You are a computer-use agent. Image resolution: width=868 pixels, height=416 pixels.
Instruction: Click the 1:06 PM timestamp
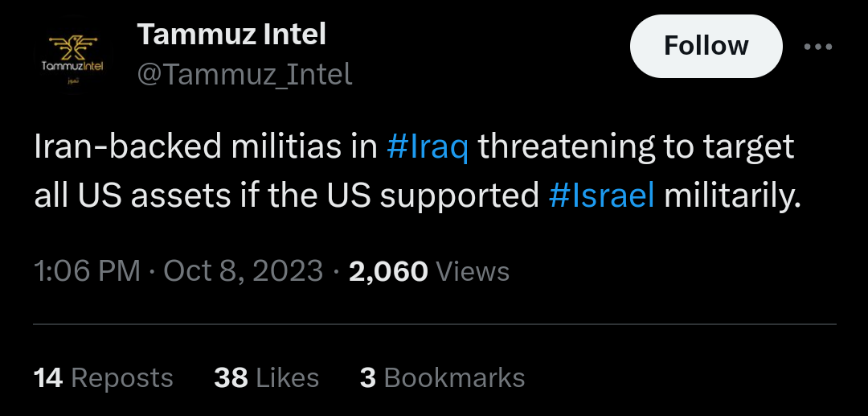click(x=87, y=271)
